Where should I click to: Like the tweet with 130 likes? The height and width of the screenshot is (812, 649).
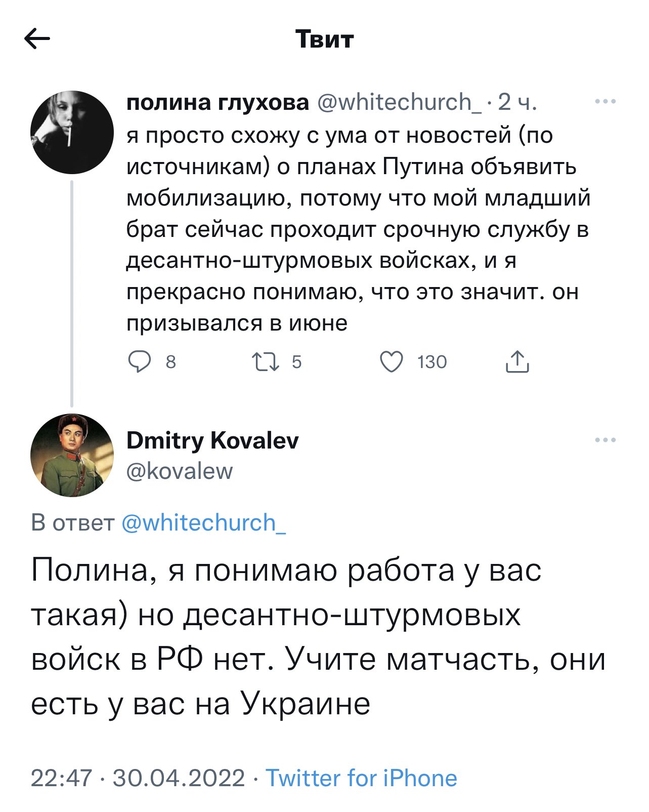391,361
